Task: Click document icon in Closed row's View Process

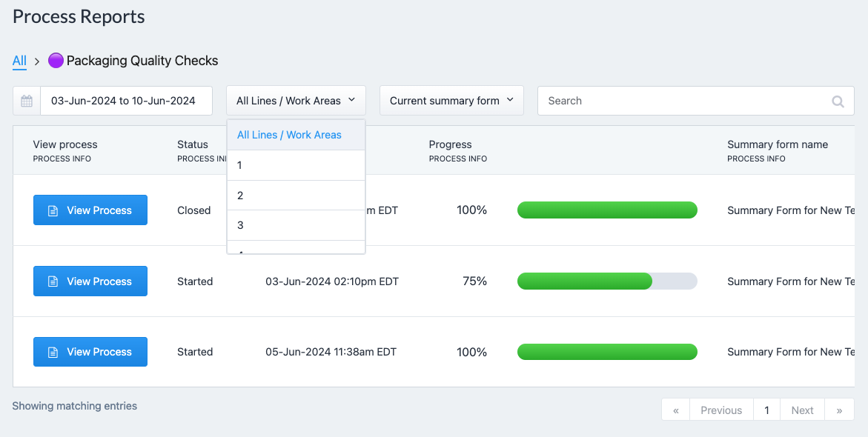Action: 53,211
